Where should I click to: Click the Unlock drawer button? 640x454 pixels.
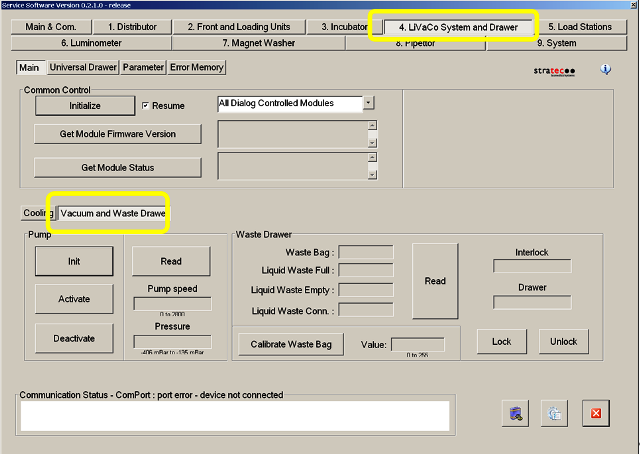point(563,341)
